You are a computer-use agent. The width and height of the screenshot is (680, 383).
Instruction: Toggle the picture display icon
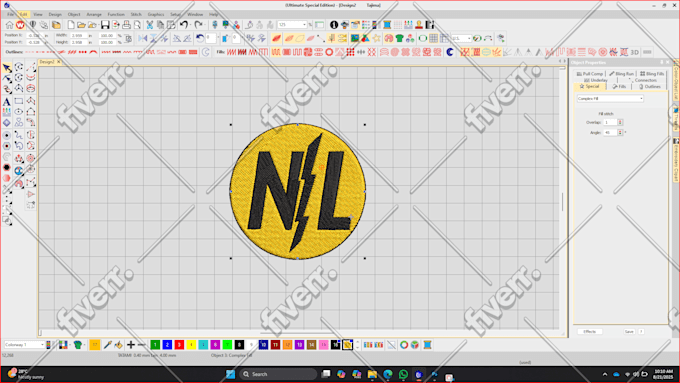coord(355,39)
